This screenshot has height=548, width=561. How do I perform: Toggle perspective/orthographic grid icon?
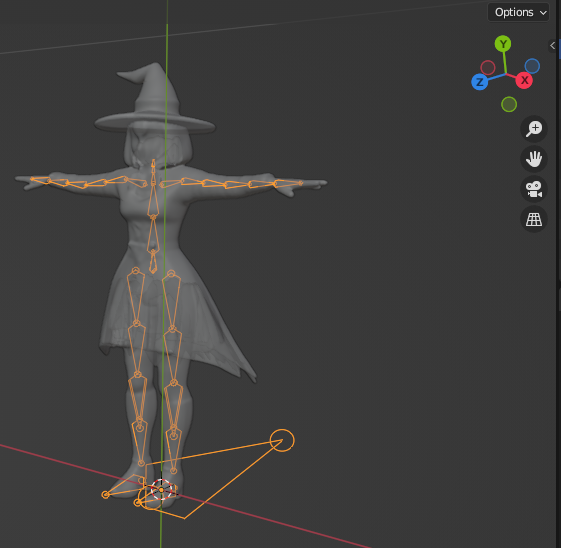[x=533, y=219]
